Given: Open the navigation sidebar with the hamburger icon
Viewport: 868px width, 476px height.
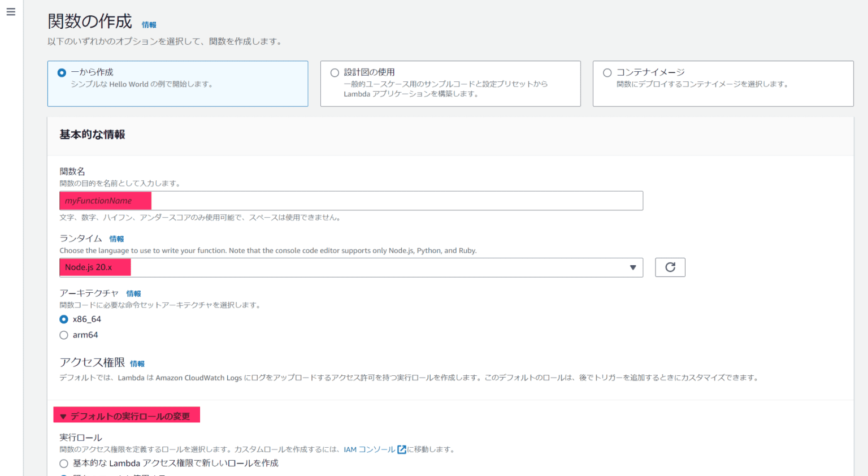Looking at the screenshot, I should (10, 11).
